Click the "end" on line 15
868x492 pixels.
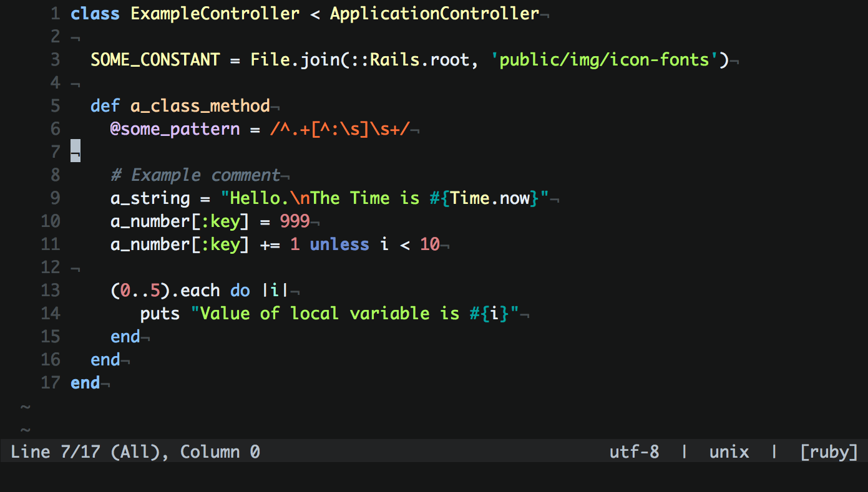[125, 337]
